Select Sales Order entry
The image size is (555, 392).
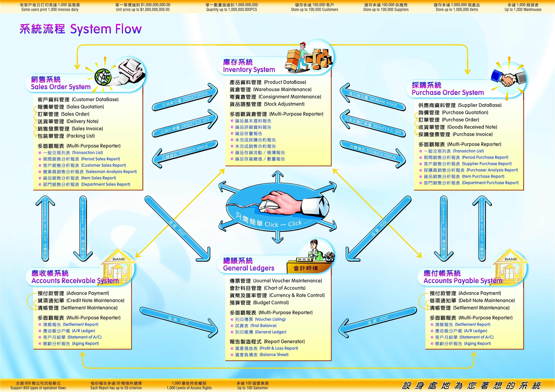(64, 114)
